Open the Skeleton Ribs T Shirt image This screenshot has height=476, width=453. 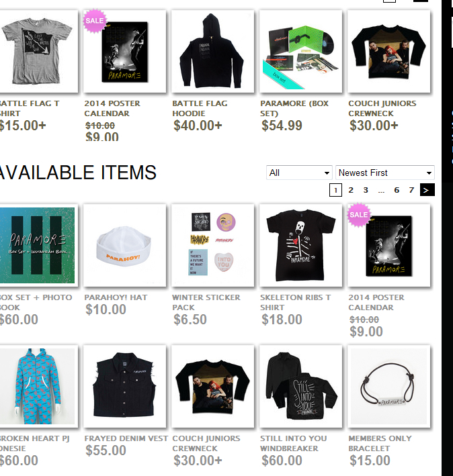pos(301,245)
